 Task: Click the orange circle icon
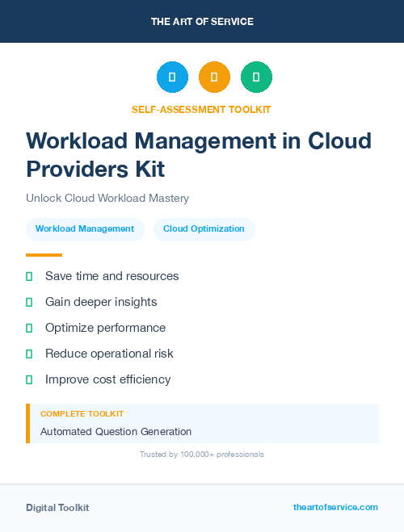[214, 77]
